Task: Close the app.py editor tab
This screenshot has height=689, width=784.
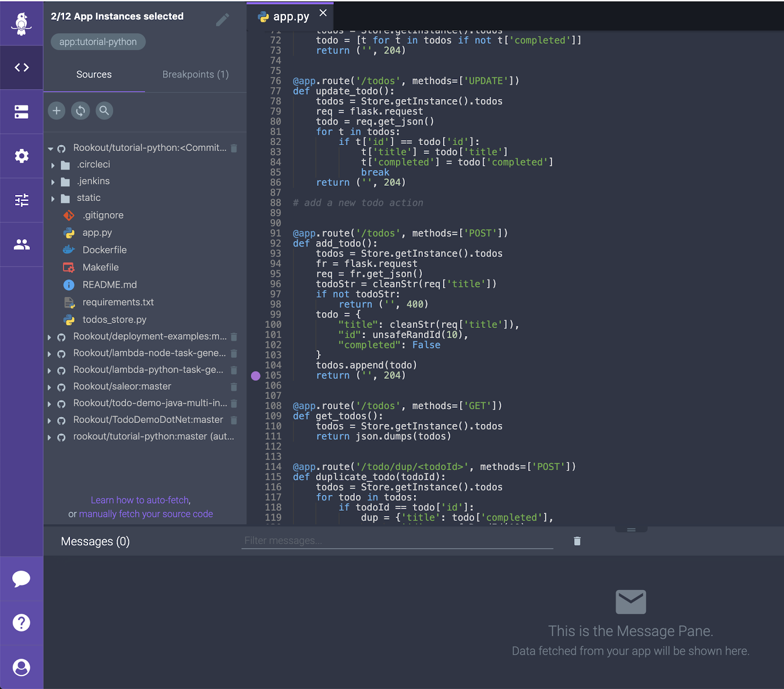Action: 323,13
